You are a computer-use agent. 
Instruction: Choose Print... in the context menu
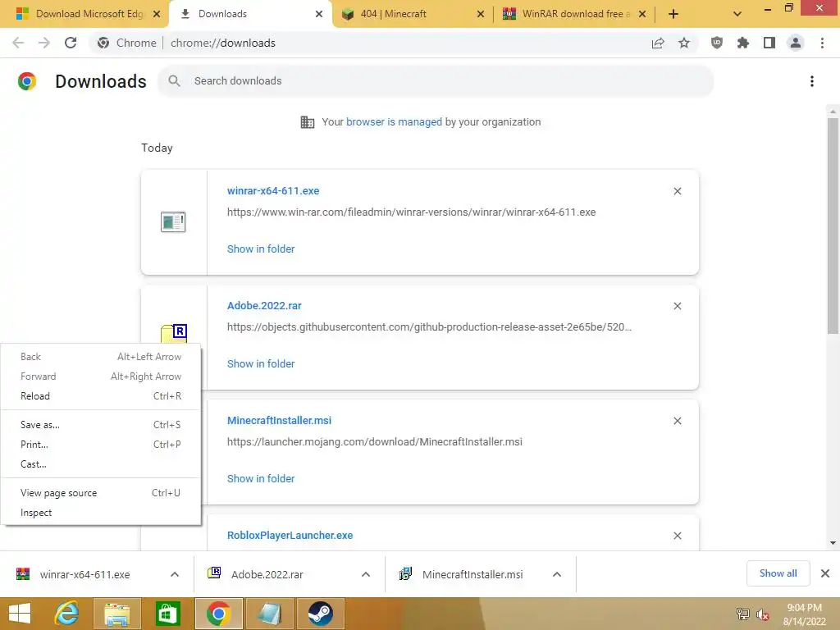pos(101,445)
